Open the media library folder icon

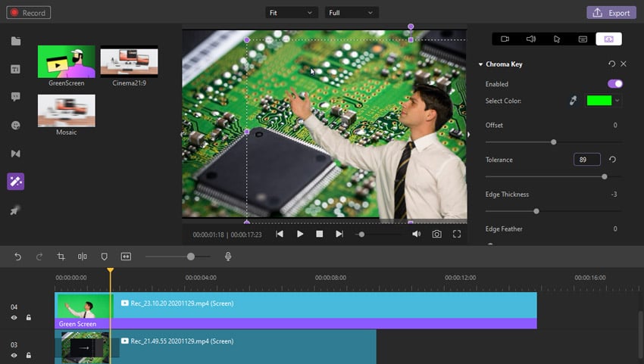pyautogui.click(x=16, y=41)
